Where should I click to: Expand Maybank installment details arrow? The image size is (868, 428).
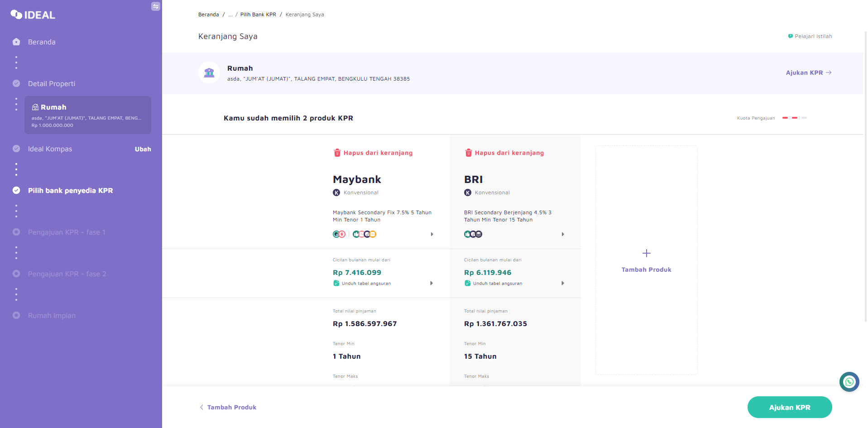[432, 283]
